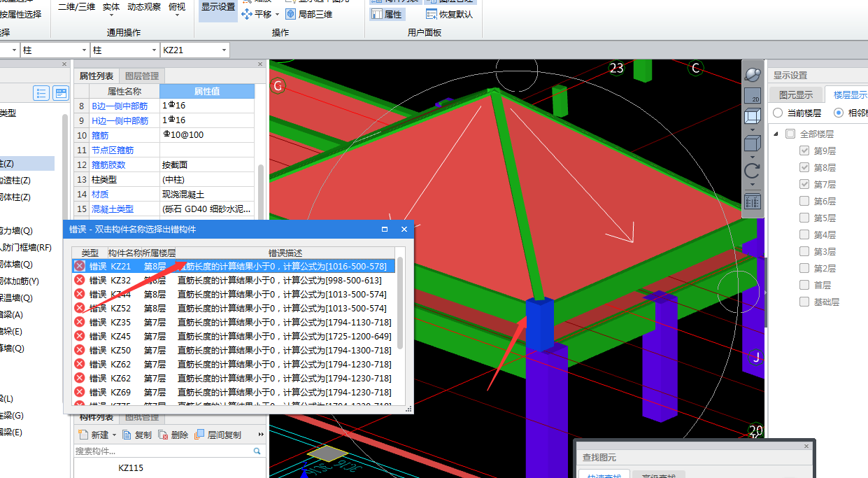The image size is (868, 478).
Task: Click the red error icon for KZ35 row
Action: 80,322
